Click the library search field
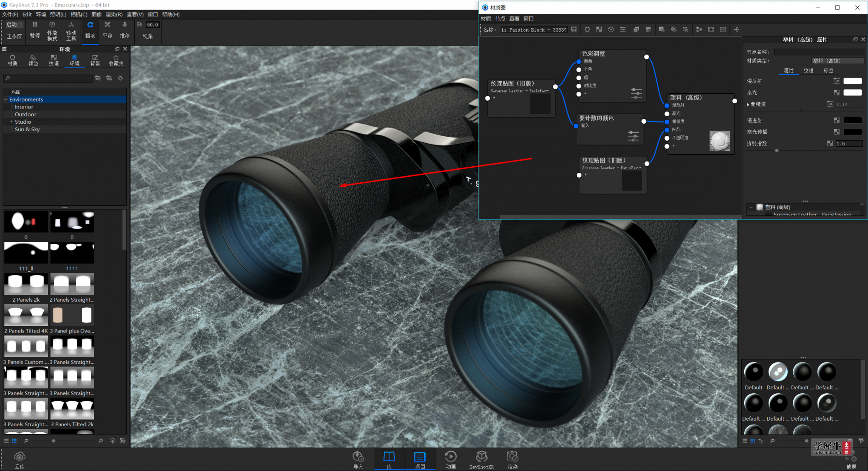The height and width of the screenshot is (471, 868). pyautogui.click(x=48, y=78)
